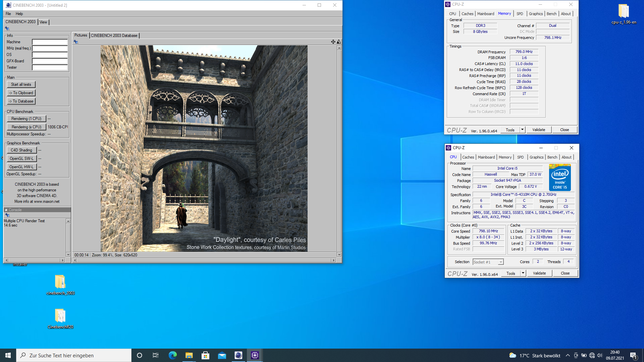Click the clock showing 20:40
The height and width of the screenshot is (362, 644).
click(x=615, y=352)
